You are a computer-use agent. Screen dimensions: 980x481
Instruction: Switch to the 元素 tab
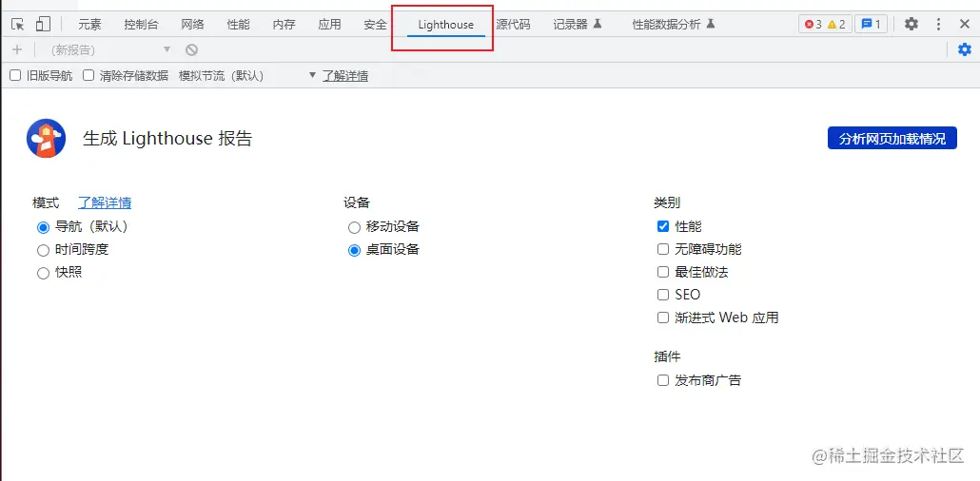click(89, 25)
